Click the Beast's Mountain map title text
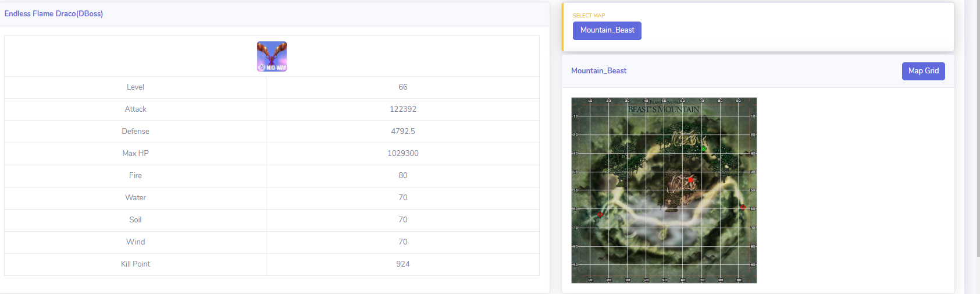This screenshot has height=294, width=980. [x=664, y=109]
